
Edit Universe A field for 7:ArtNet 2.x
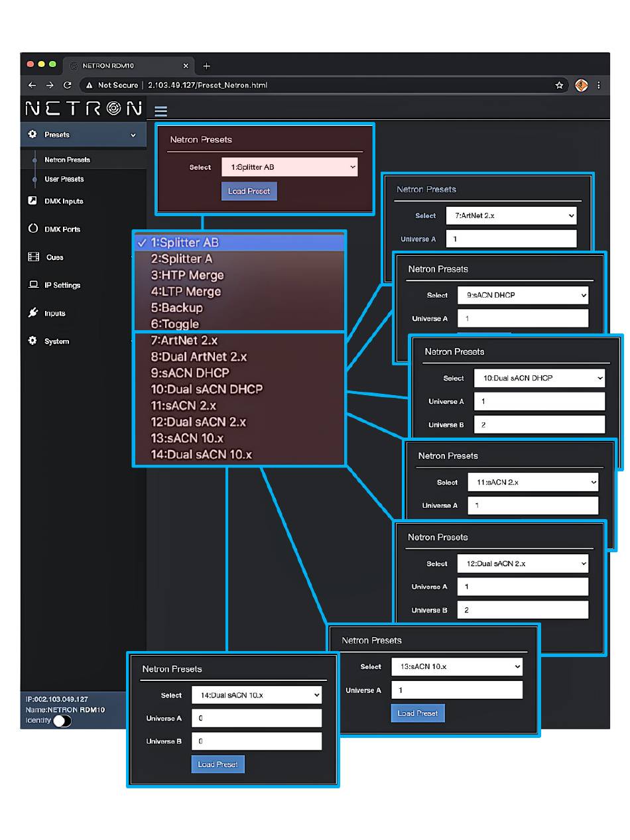coord(511,239)
